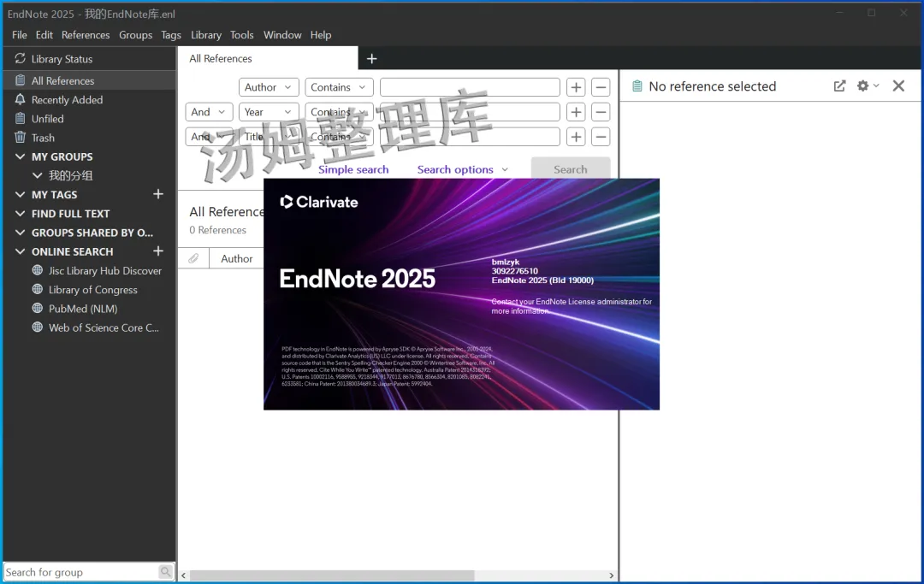Click the Search button
The width and height of the screenshot is (924, 584).
pos(571,169)
